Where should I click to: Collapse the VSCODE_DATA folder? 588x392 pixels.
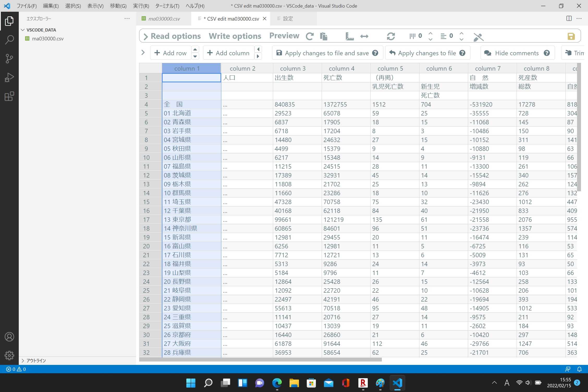(x=23, y=30)
